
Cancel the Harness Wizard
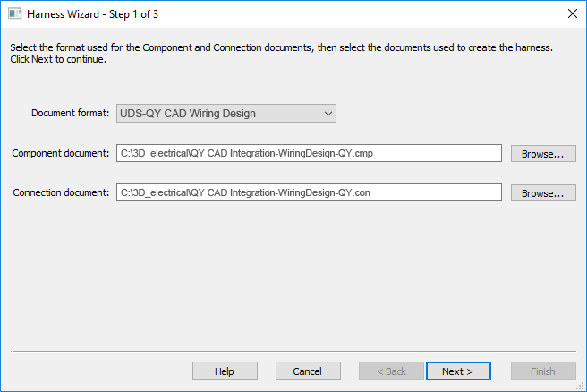307,371
